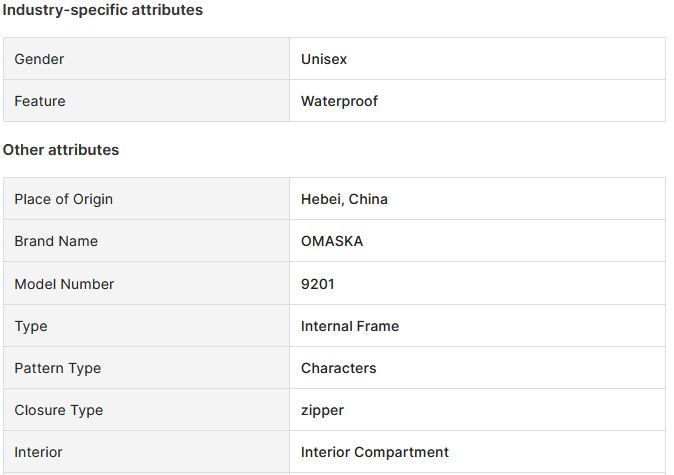
Task: Click the Hebei, China value
Action: coord(344,199)
